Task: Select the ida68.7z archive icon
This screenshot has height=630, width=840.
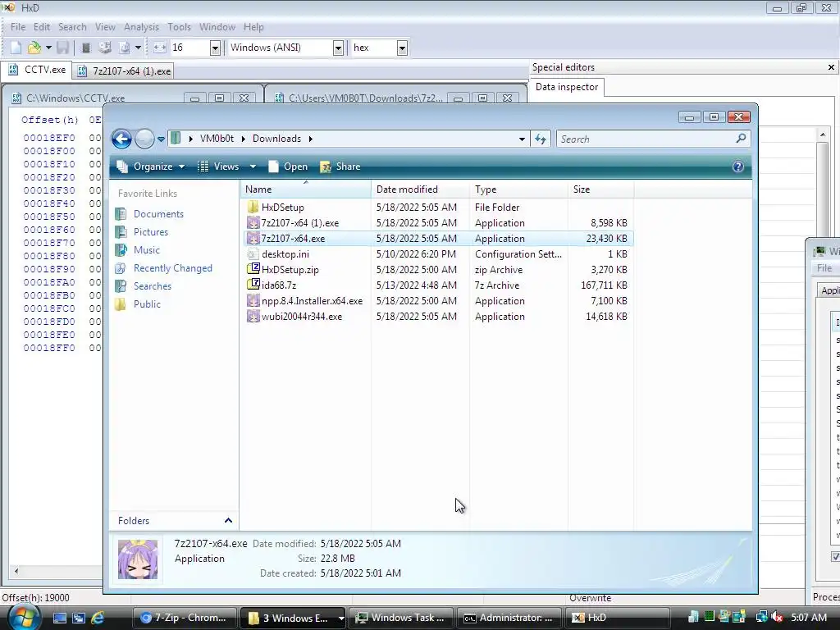Action: tap(253, 285)
